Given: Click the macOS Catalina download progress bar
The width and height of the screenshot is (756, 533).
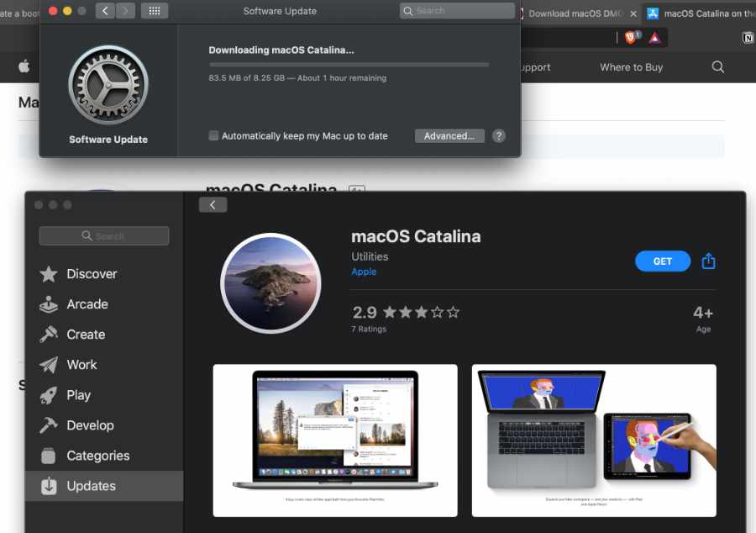Looking at the screenshot, I should pos(349,64).
